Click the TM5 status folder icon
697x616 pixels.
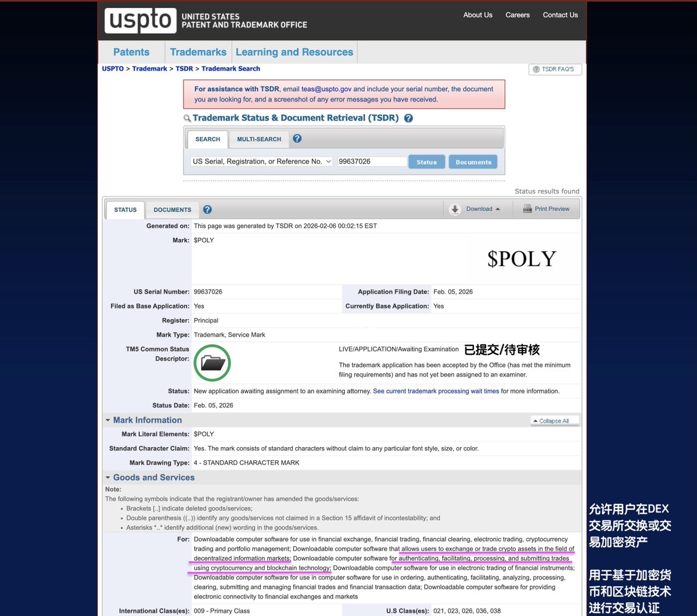pos(212,363)
